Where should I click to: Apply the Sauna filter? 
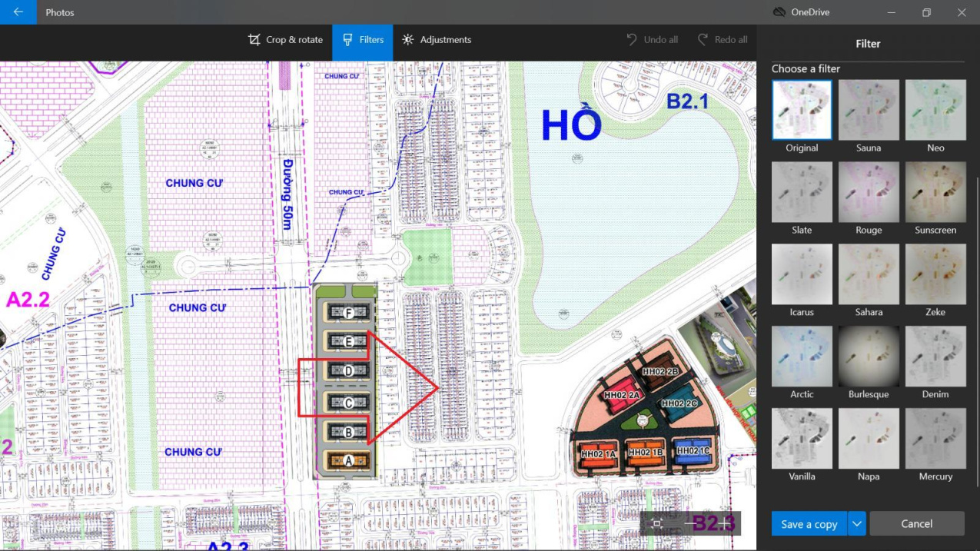[x=869, y=110]
